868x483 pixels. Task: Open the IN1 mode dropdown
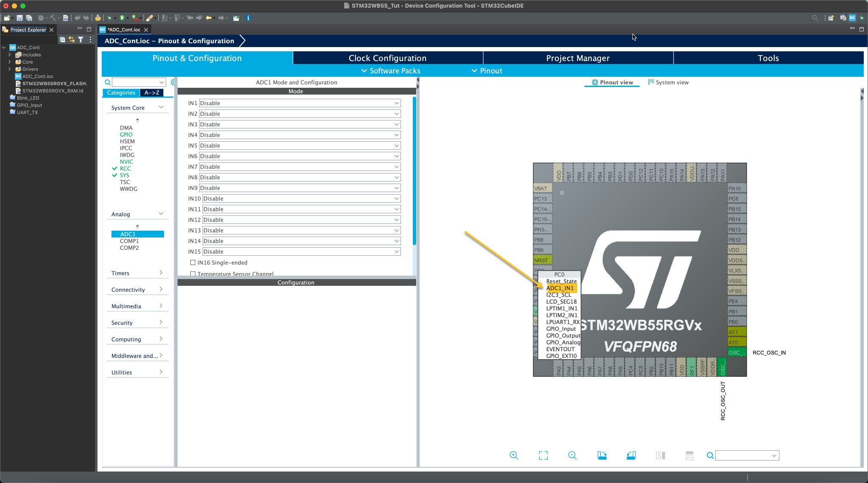[300, 103]
